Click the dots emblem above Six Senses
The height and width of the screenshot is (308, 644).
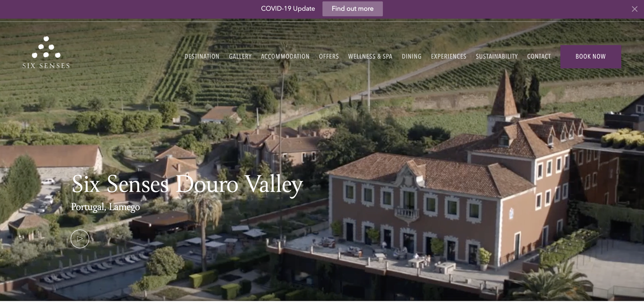coord(46,47)
